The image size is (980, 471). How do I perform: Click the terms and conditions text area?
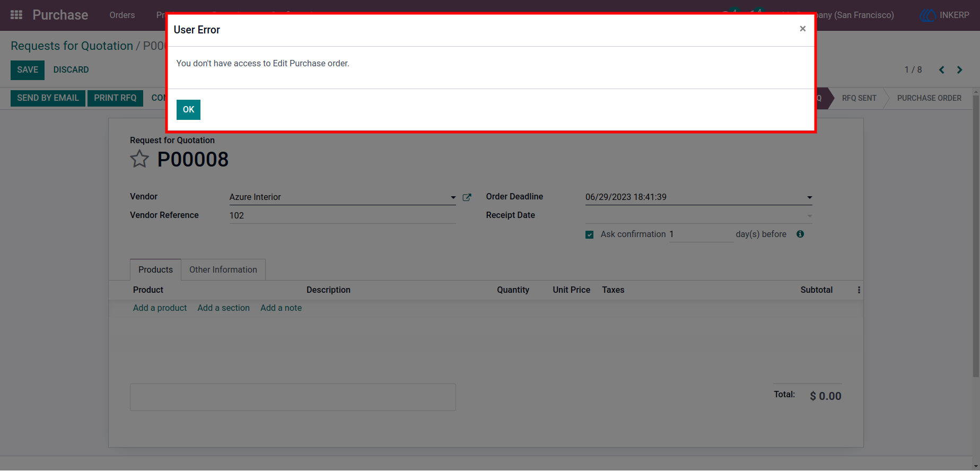point(293,397)
